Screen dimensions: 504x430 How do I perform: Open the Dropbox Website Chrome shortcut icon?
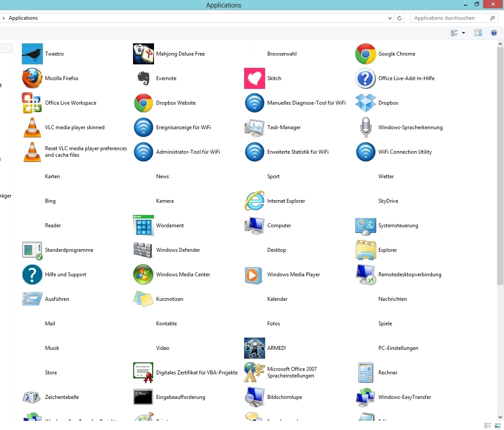(143, 103)
